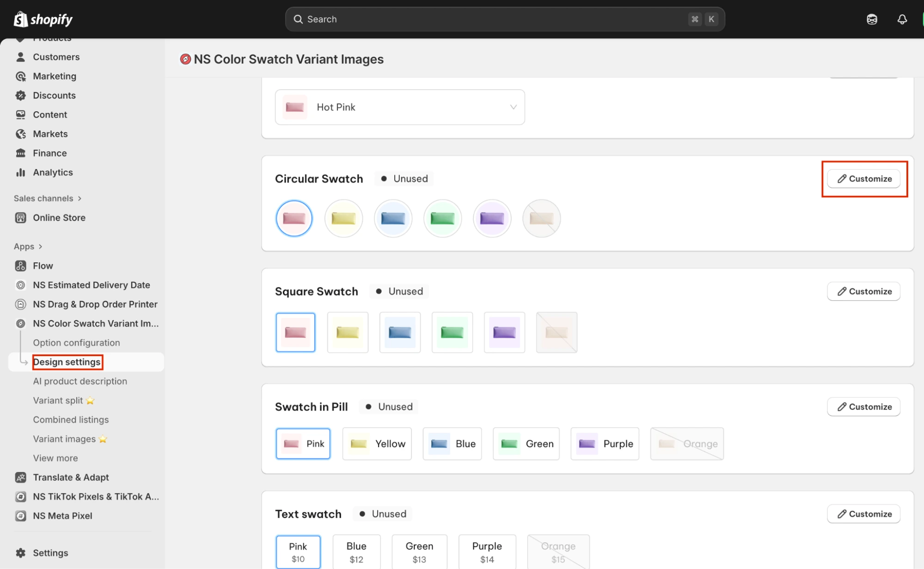
Task: Expand the Apps section chevron
Action: [x=41, y=247]
